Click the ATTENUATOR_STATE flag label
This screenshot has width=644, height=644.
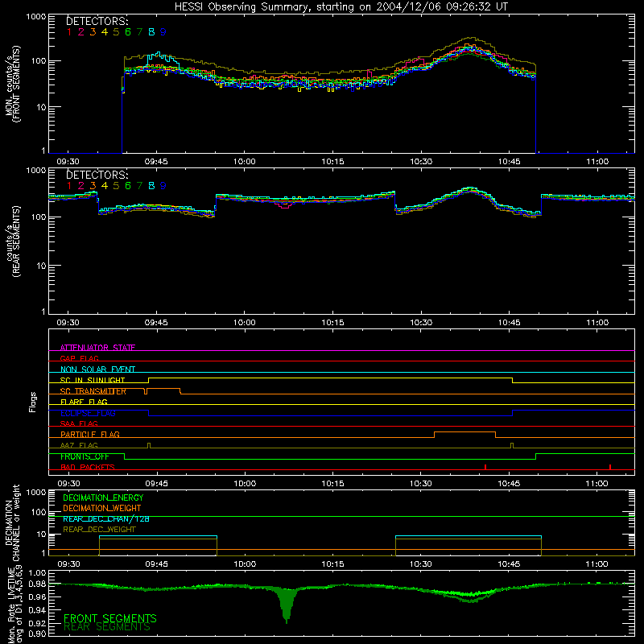pos(97,348)
